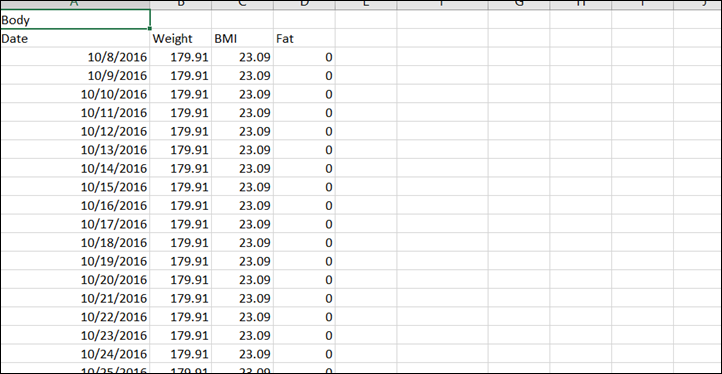
Task: Select weight value in 10/22/2016 row
Action: [x=181, y=317]
